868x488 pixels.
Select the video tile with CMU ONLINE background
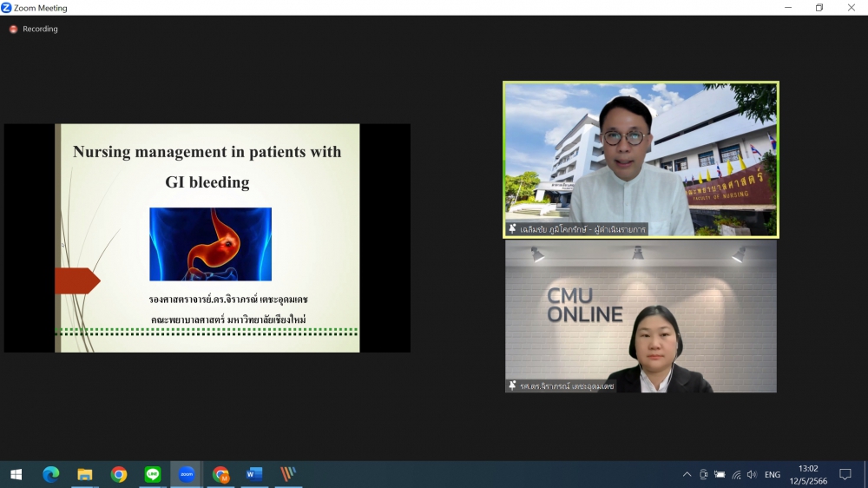[641, 316]
